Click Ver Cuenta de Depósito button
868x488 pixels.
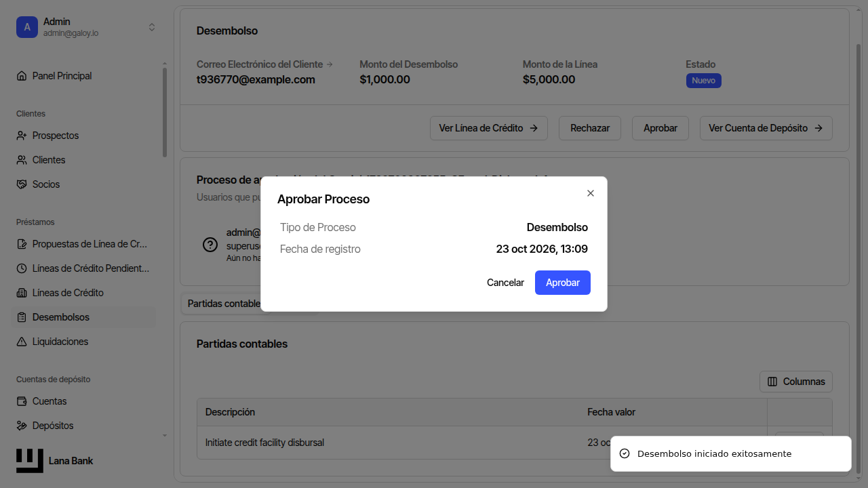tap(766, 128)
